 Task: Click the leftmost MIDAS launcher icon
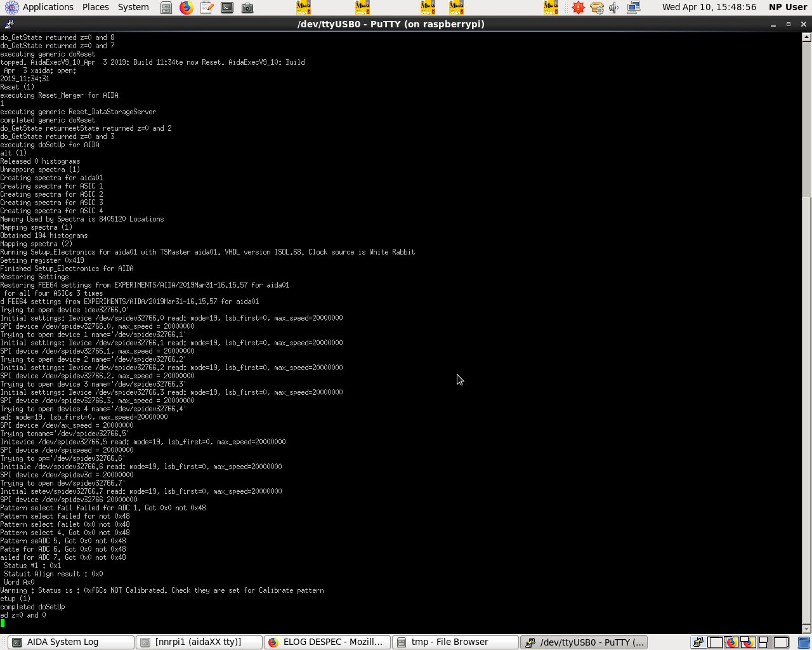(x=303, y=8)
